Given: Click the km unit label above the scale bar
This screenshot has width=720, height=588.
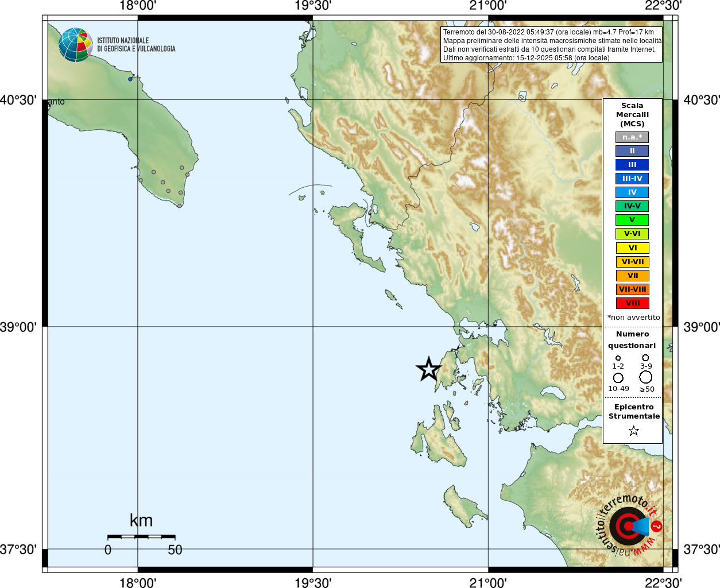Looking at the screenshot, I should pyautogui.click(x=141, y=520).
